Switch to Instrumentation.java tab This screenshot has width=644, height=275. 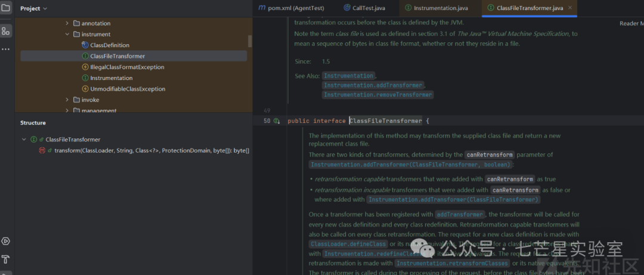436,8
